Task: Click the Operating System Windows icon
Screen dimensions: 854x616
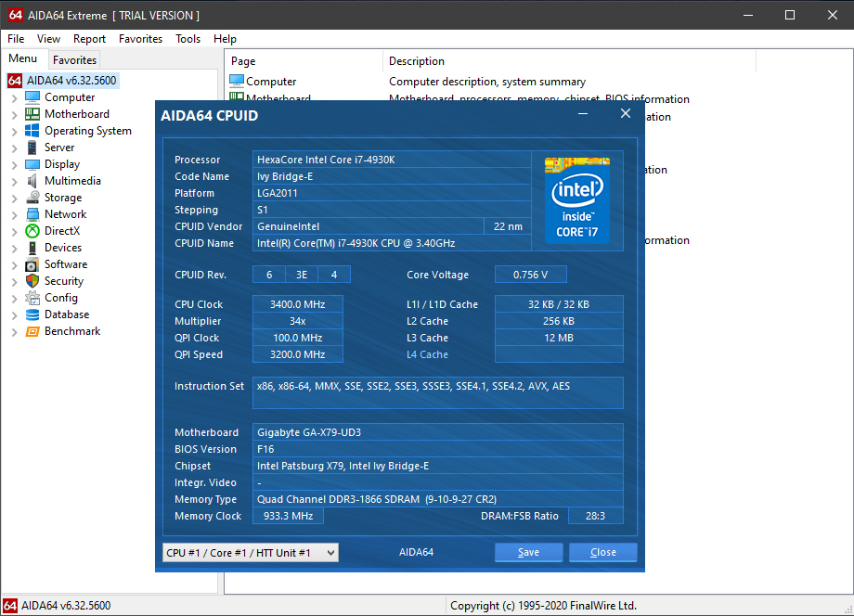Action: point(32,131)
